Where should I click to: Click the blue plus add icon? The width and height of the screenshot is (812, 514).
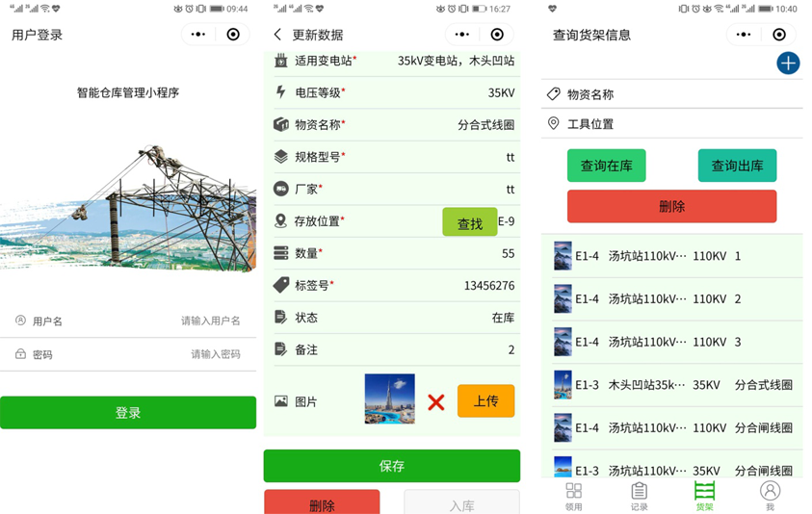click(787, 64)
